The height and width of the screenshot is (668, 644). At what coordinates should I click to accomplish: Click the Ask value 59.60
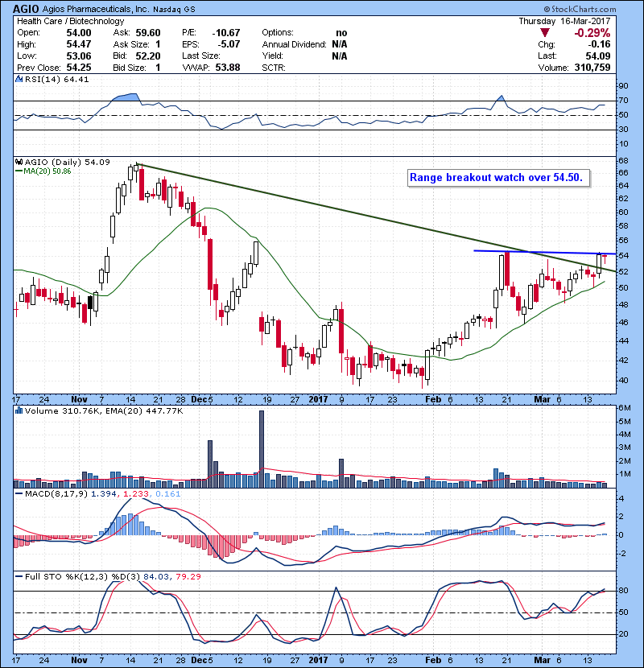(148, 33)
